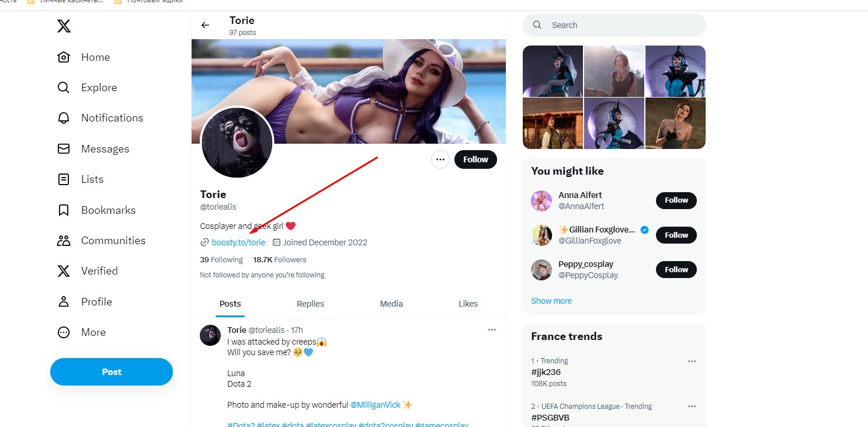Expand options for #jjk236 trend
This screenshot has height=427, width=868.
pos(692,361)
